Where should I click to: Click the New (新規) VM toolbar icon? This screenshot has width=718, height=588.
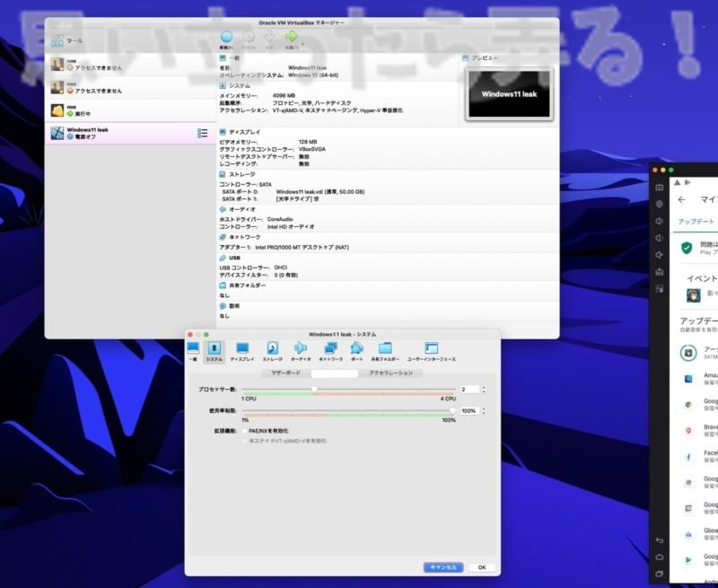(226, 37)
